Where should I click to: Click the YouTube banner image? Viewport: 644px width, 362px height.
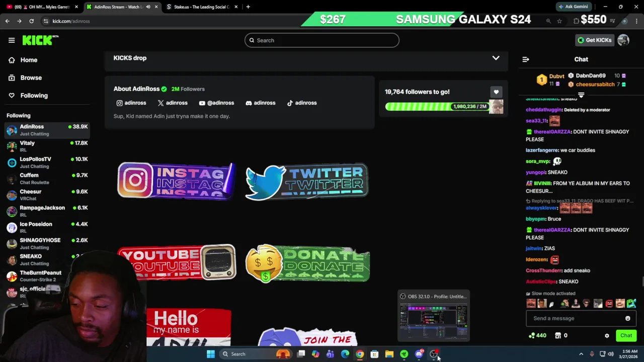(176, 262)
